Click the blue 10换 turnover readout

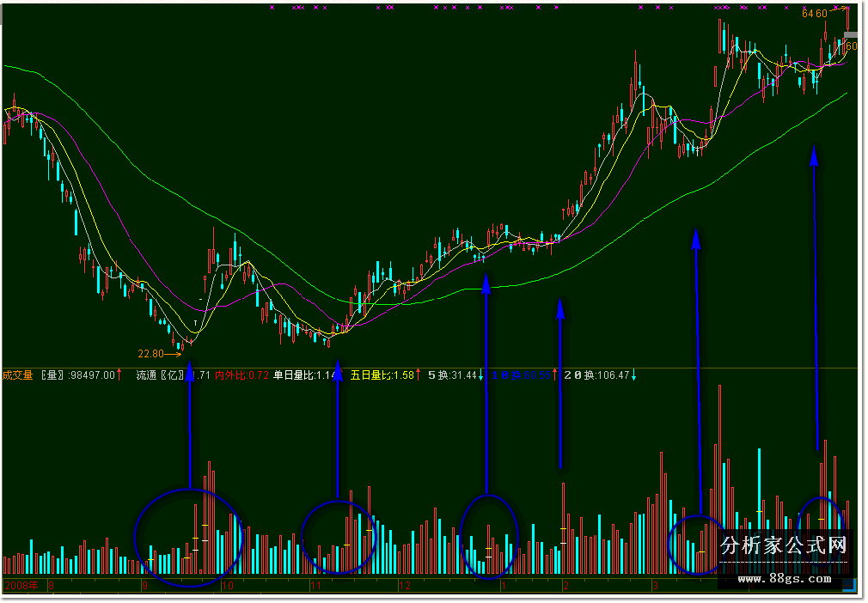521,375
